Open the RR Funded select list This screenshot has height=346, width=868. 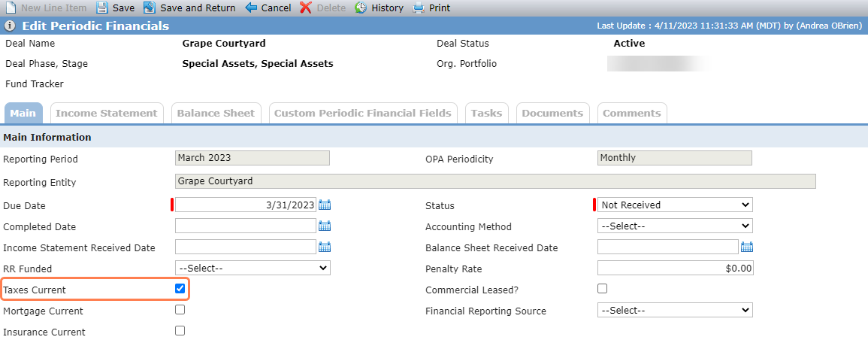(x=253, y=269)
